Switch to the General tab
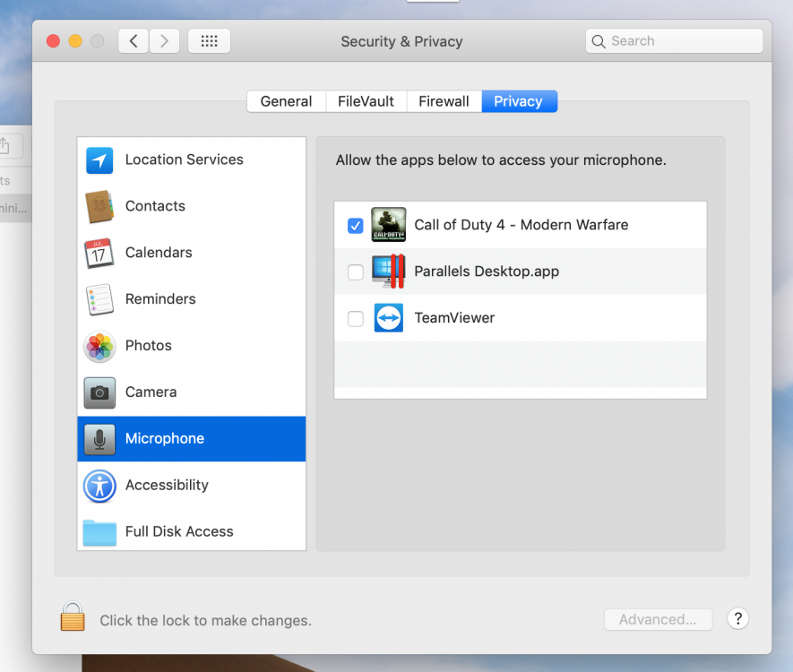This screenshot has height=672, width=793. tap(286, 101)
